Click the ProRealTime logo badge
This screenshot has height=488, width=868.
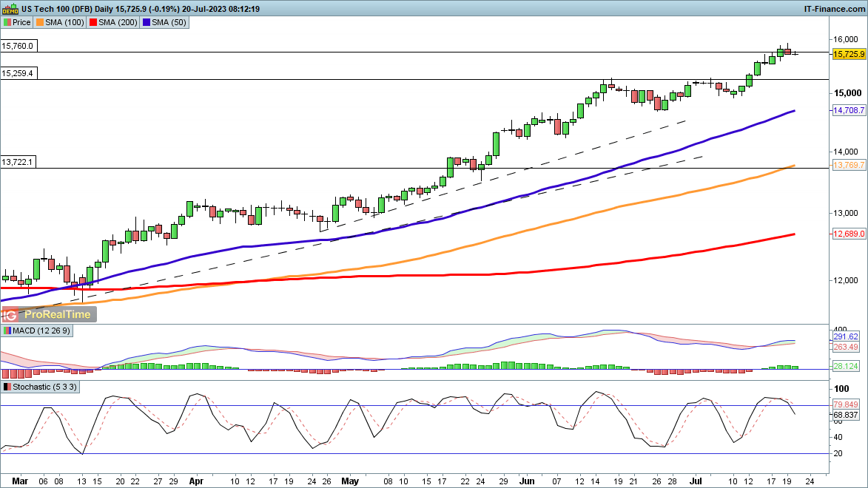click(x=49, y=314)
